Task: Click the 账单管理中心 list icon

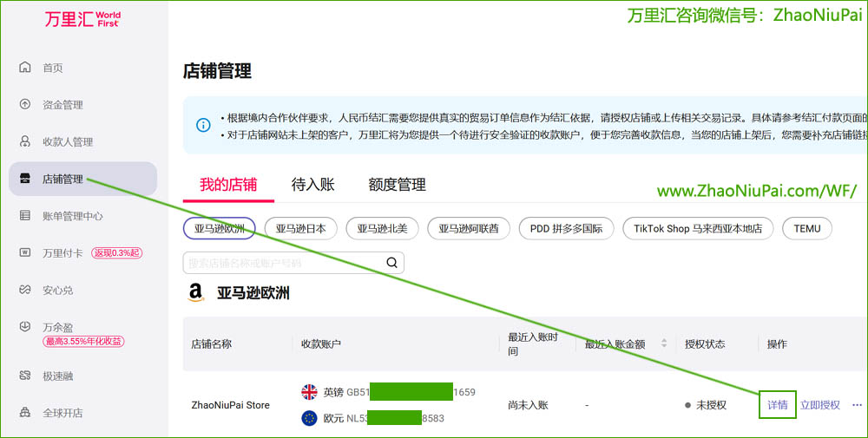Action: (25, 215)
